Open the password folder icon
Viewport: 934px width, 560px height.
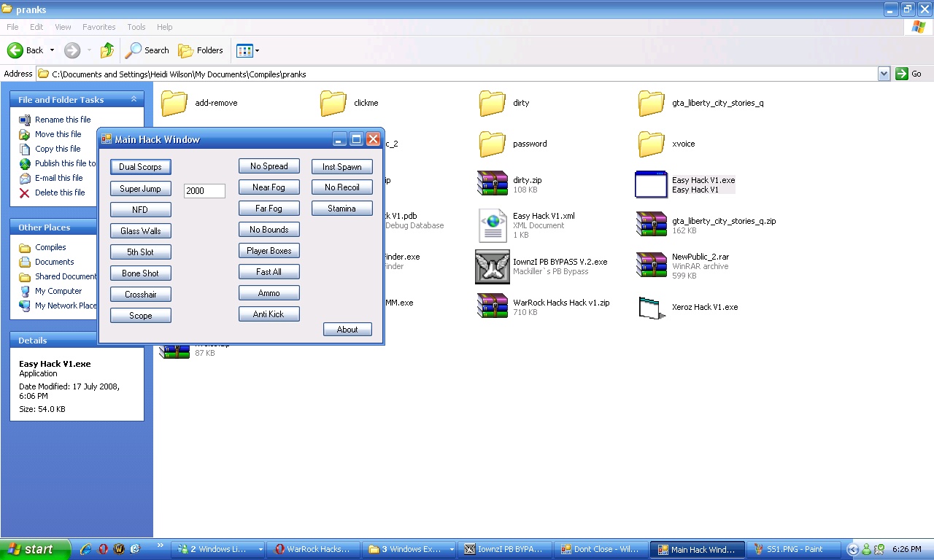493,144
